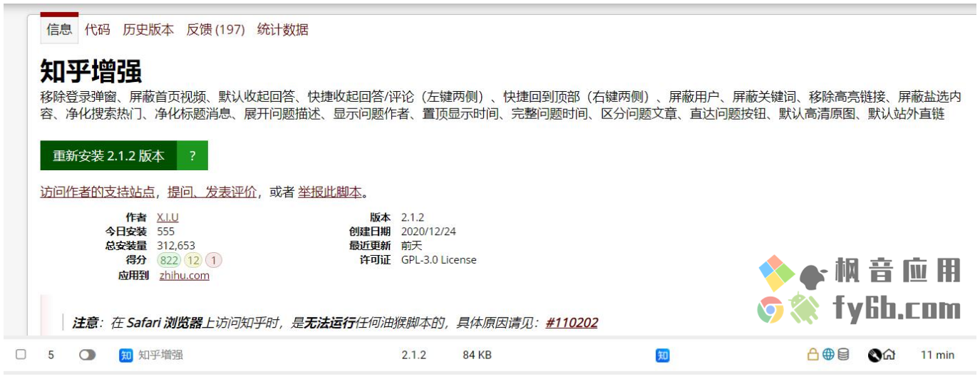980x379 pixels.
Task: Open the 历史版本 tab
Action: (148, 30)
